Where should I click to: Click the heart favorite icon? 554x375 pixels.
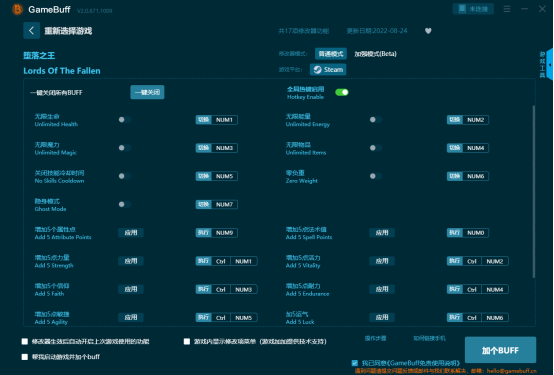[428, 31]
